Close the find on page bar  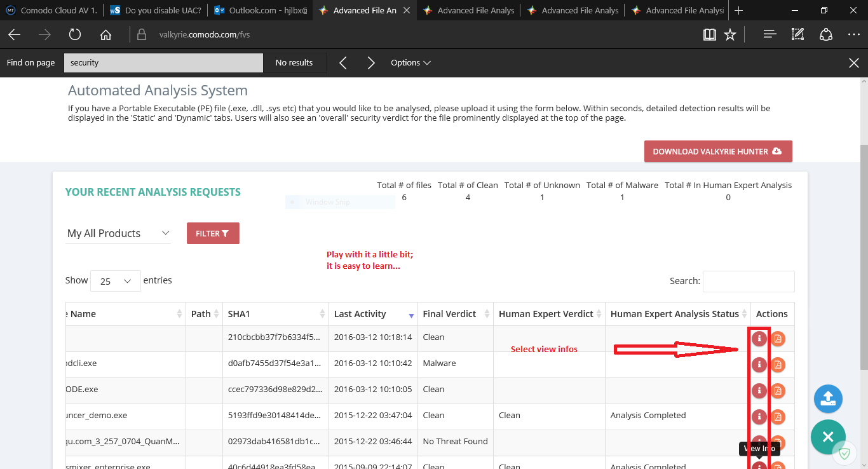[854, 63]
